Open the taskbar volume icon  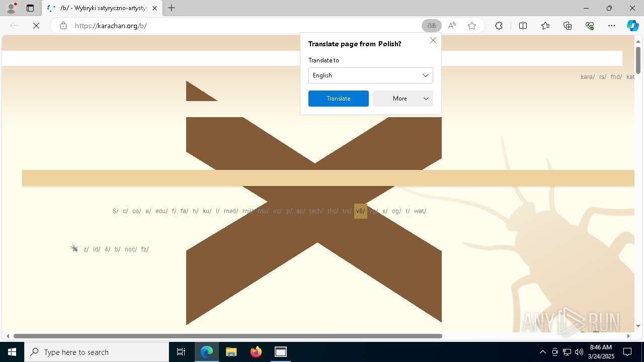(579, 352)
